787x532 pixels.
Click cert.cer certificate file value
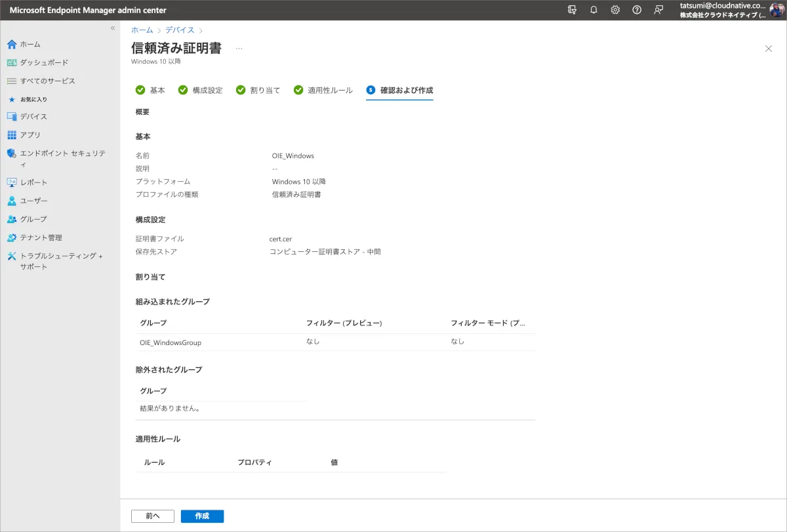pyautogui.click(x=281, y=239)
